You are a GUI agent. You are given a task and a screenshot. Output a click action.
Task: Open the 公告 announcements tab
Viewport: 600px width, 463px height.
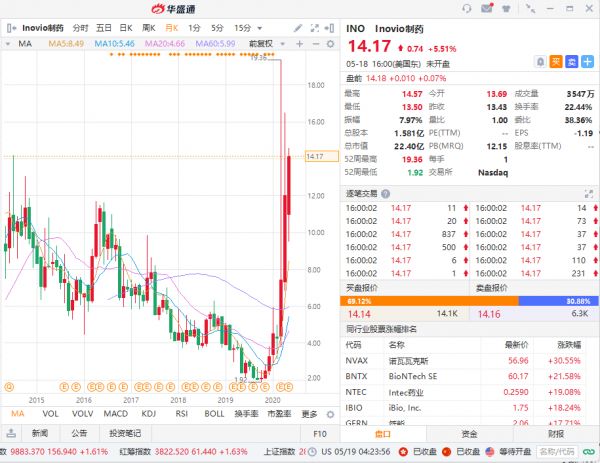point(79,433)
